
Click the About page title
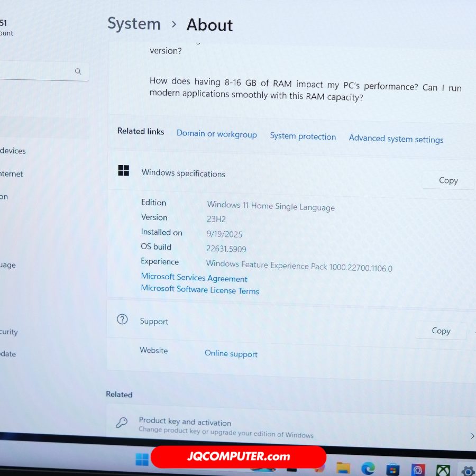coord(209,25)
